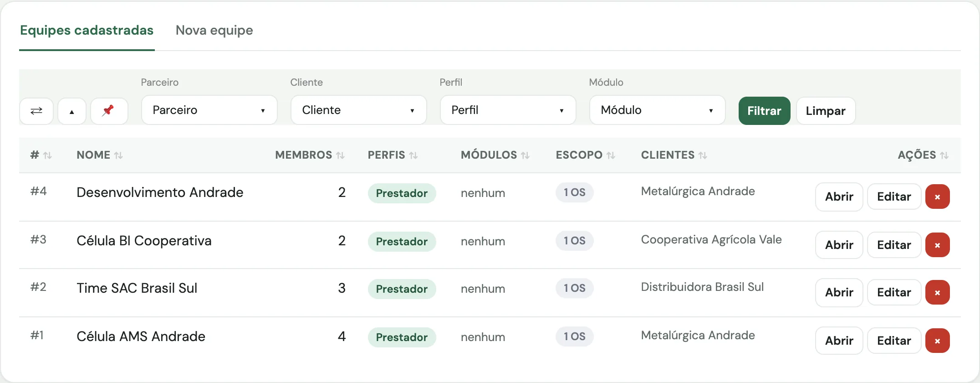Edit team Célula BI Cooperativa
The height and width of the screenshot is (383, 980).
[x=894, y=245]
